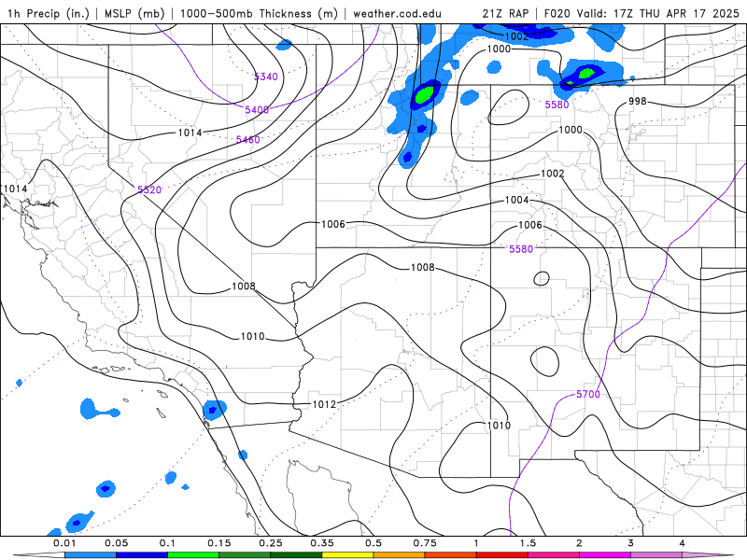The image size is (747, 560).
Task: Click the bright green 0.1 legend swatch
Action: (193, 555)
